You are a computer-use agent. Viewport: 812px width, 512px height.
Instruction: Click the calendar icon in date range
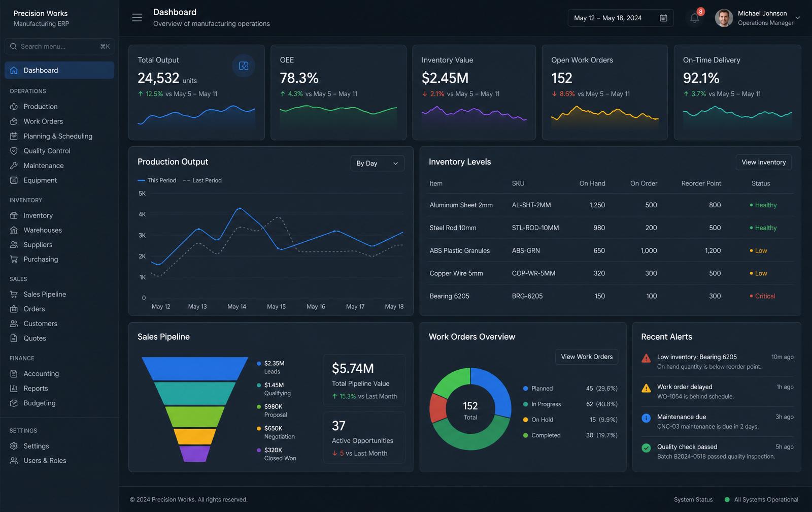point(663,18)
